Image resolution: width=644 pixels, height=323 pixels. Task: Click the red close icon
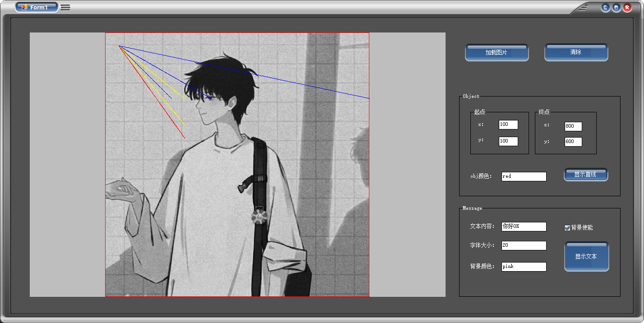(x=627, y=7)
